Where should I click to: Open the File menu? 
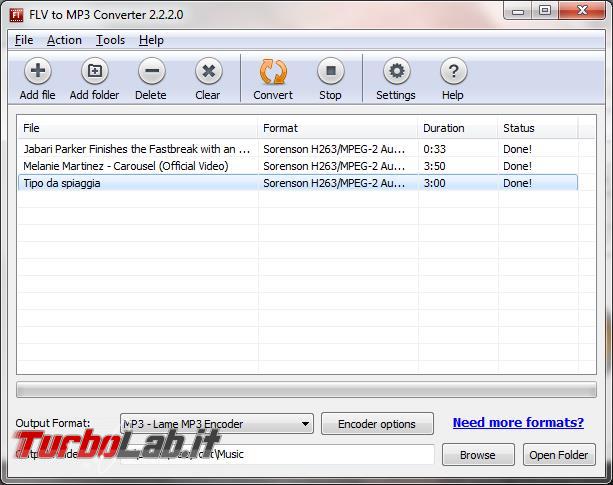(24, 40)
